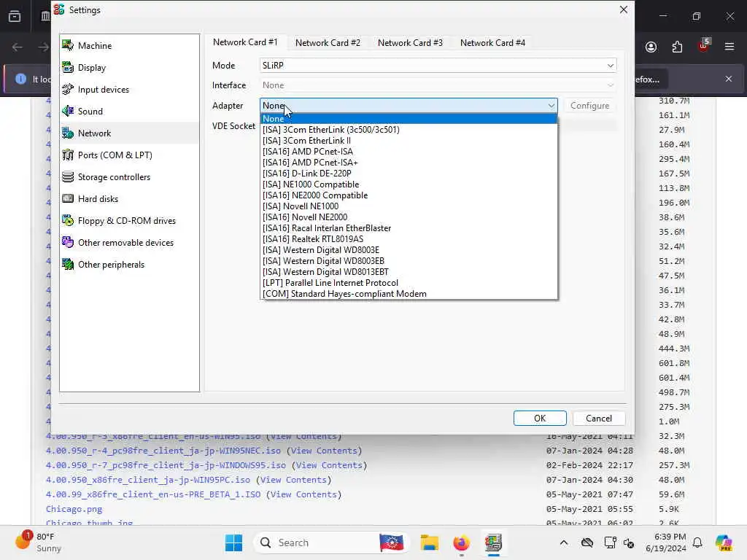Select Other peripherals icon

(x=68, y=265)
